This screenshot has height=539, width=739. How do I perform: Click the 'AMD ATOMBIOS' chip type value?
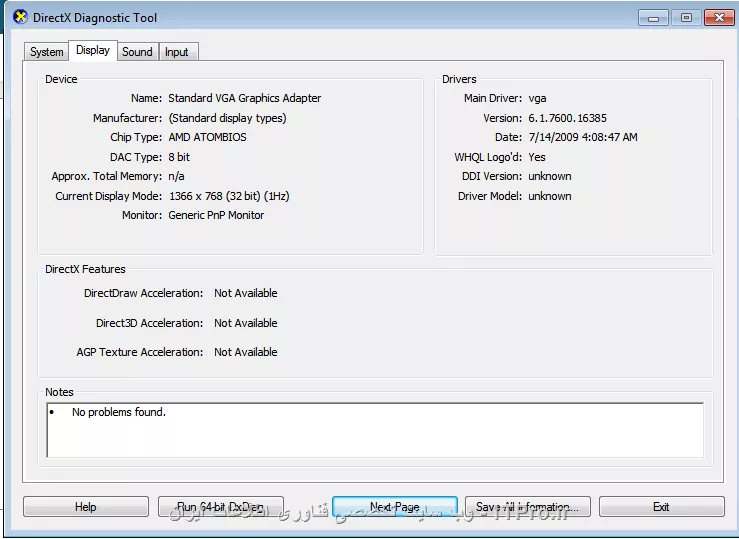click(207, 137)
